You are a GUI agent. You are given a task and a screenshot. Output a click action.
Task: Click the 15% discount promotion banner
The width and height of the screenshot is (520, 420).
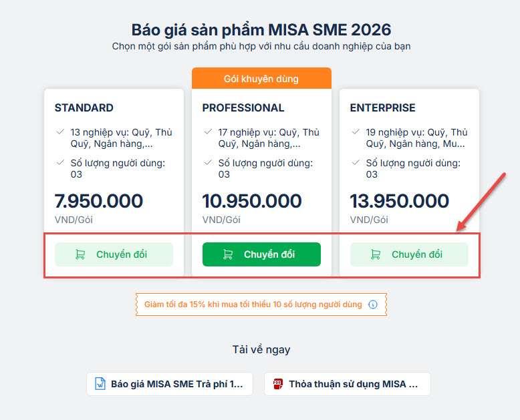pyautogui.click(x=253, y=304)
